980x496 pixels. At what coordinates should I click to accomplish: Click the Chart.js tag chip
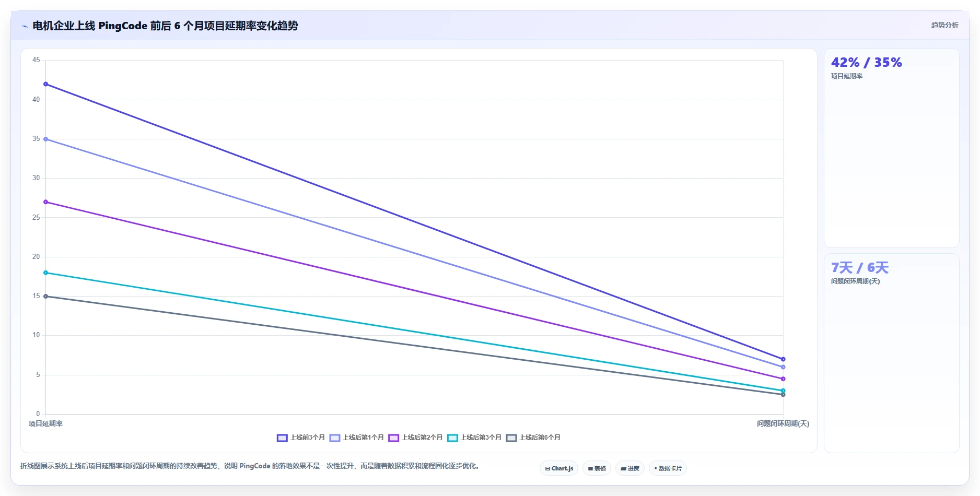point(559,468)
